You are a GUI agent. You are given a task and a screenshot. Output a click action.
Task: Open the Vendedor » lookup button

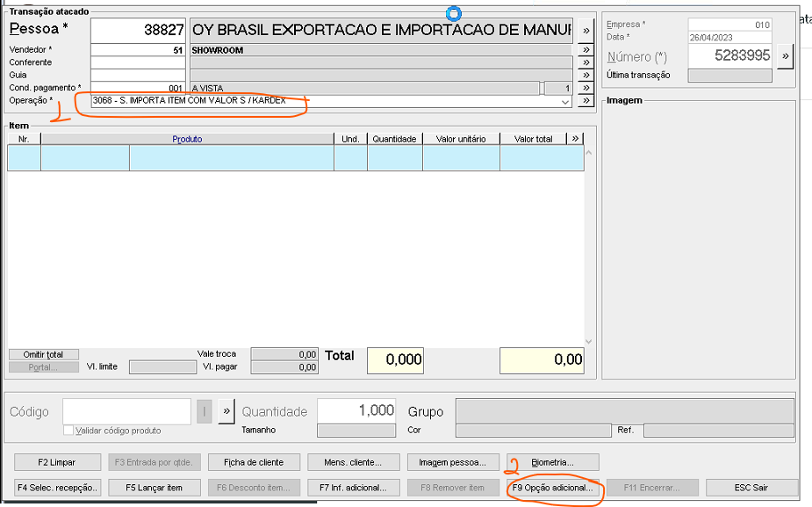(x=586, y=50)
